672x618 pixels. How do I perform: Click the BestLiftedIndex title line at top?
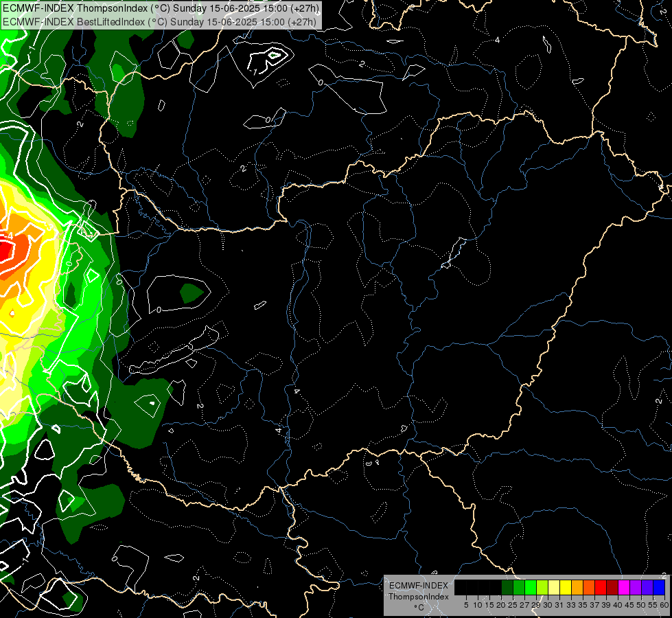tap(159, 21)
